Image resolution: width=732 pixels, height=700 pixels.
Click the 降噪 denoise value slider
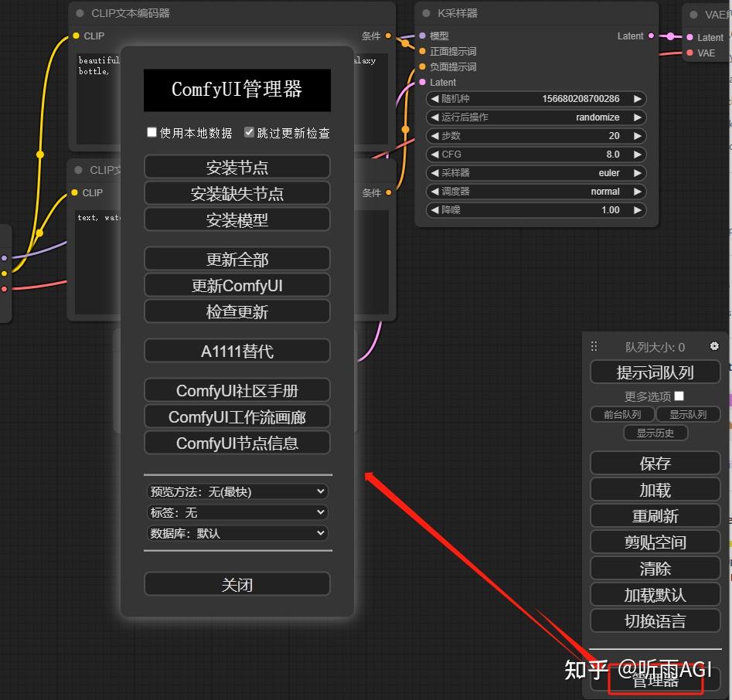pyautogui.click(x=536, y=210)
